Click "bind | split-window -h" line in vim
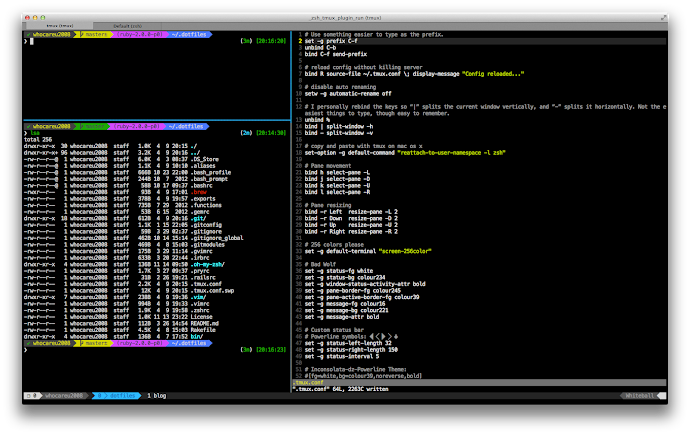 tap(339, 126)
